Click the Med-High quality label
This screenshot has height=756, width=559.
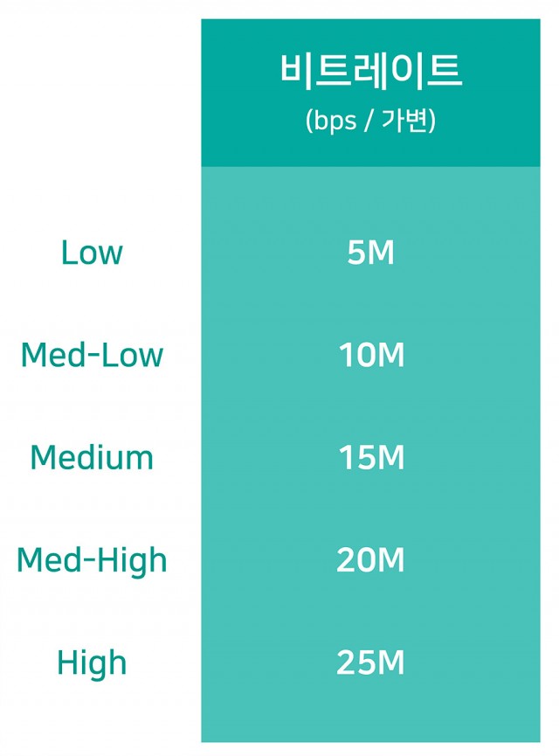pyautogui.click(x=92, y=560)
